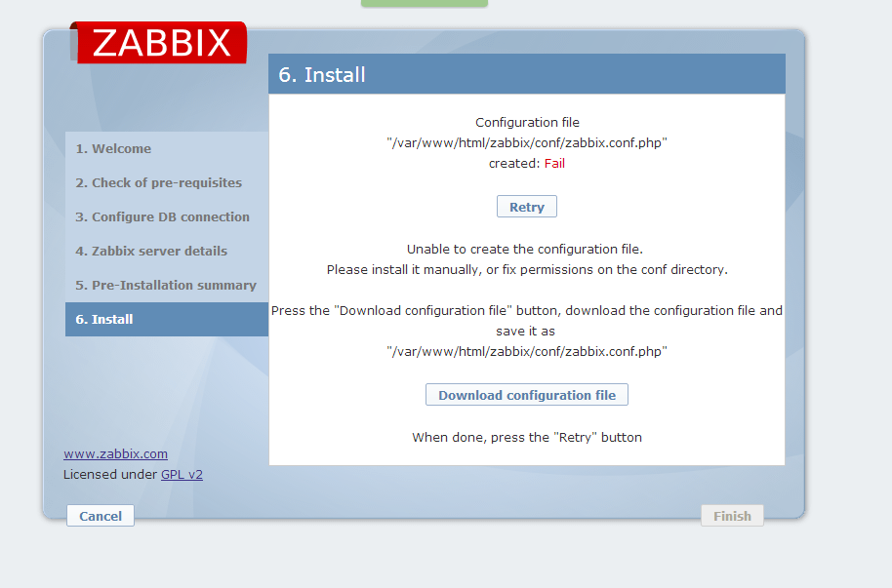892x588 pixels.
Task: Click the Download configuration file button
Action: click(x=527, y=395)
